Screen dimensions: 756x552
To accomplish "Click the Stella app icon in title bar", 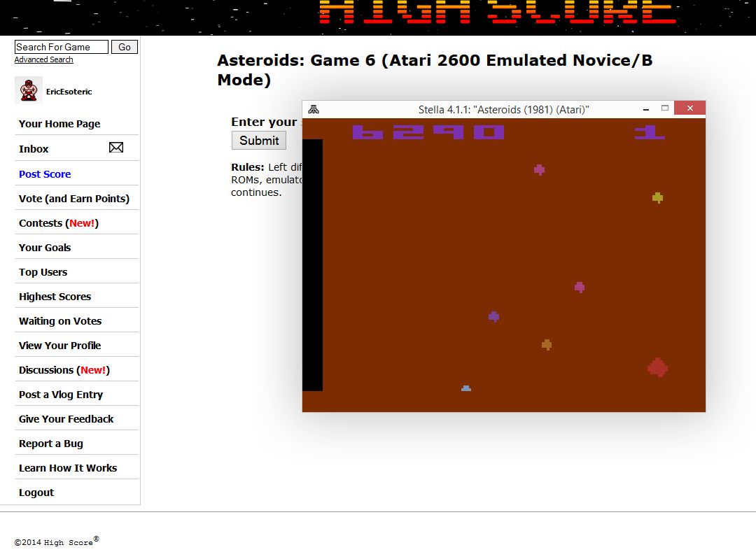I will click(x=314, y=109).
